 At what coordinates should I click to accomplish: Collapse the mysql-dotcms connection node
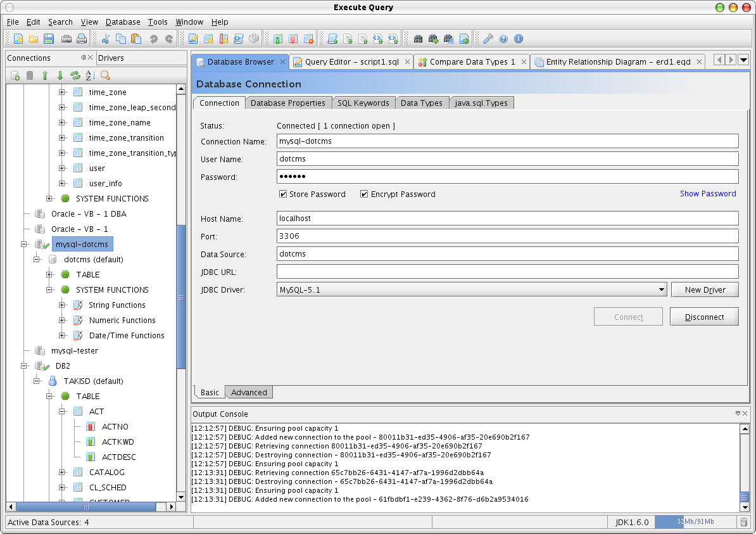click(x=23, y=244)
